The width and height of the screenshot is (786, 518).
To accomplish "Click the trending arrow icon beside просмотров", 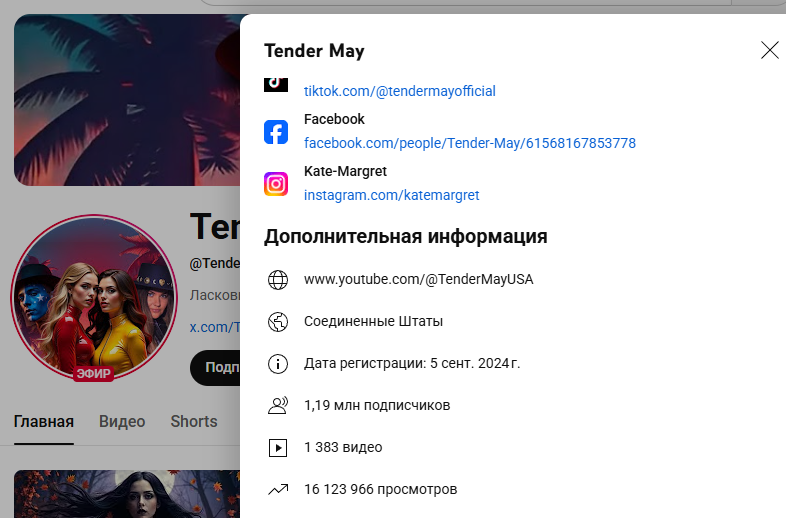I will [x=278, y=489].
